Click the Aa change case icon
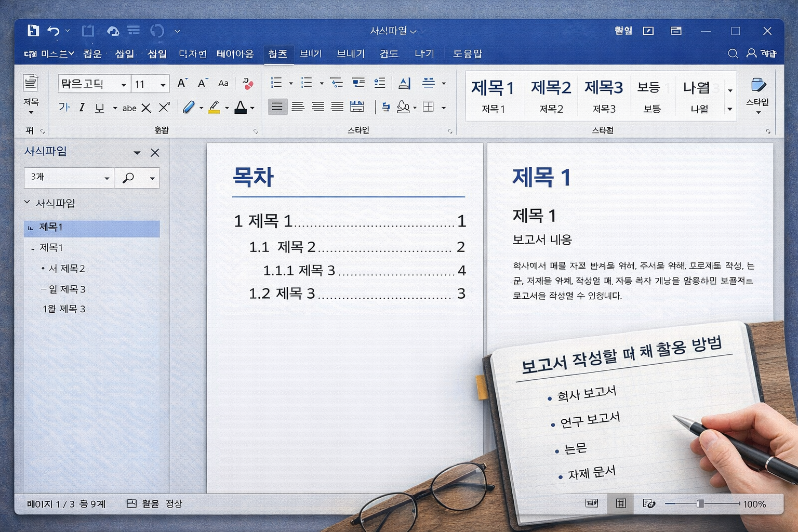The height and width of the screenshot is (532, 798). [x=223, y=83]
